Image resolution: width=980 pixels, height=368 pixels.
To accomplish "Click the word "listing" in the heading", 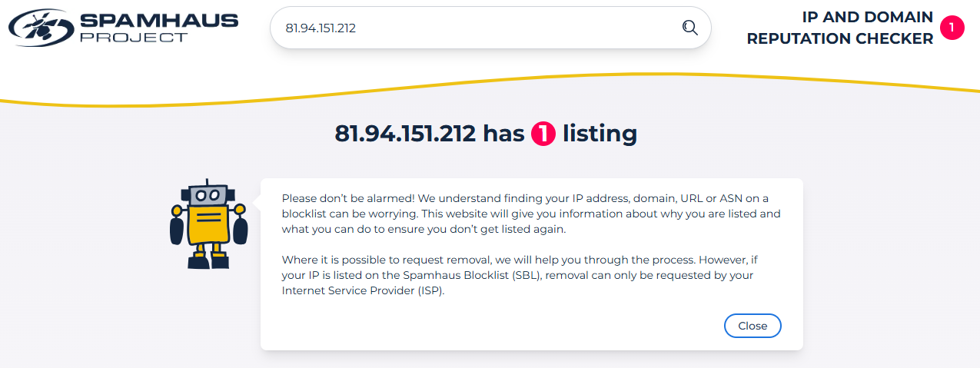I will 600,134.
